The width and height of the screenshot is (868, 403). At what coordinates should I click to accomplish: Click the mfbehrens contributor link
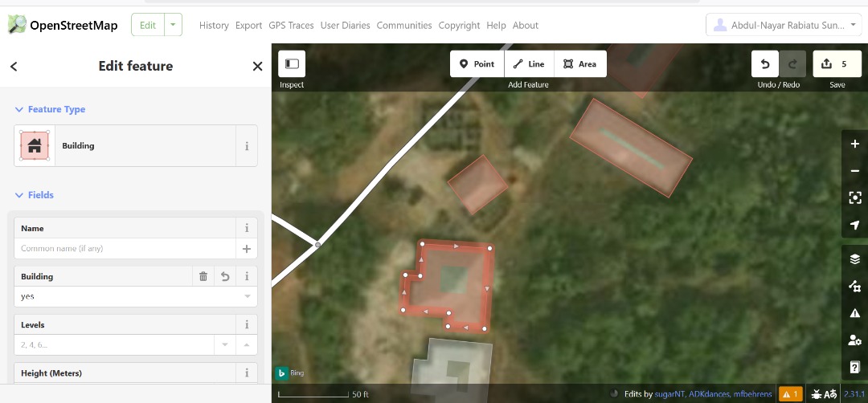pos(752,394)
